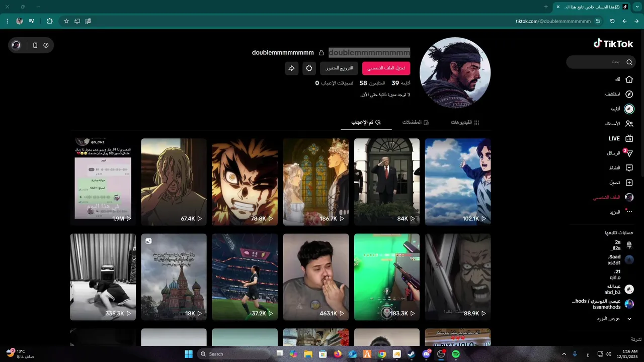The width and height of the screenshot is (644, 362).
Task: Click the search magnifier icon
Action: pyautogui.click(x=629, y=62)
